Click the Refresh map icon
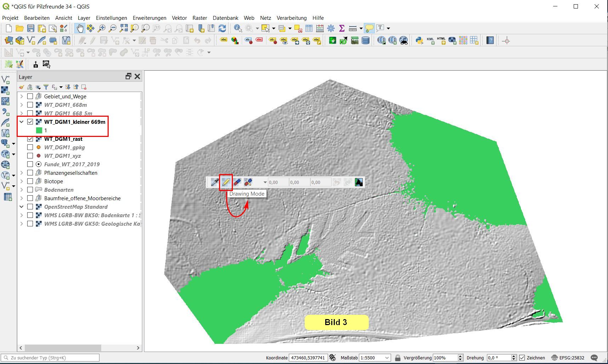Screen dimensions: 608x364 [222, 28]
